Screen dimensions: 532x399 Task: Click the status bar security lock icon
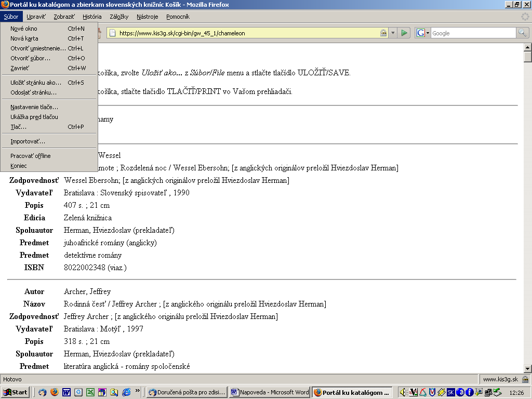coord(526,379)
